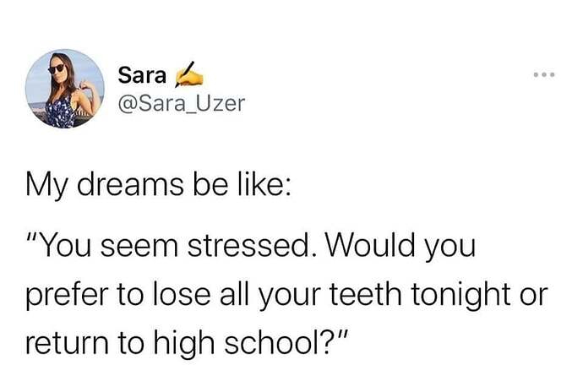
Task: Select the word "Would" in the tweet
Action: coord(370,246)
